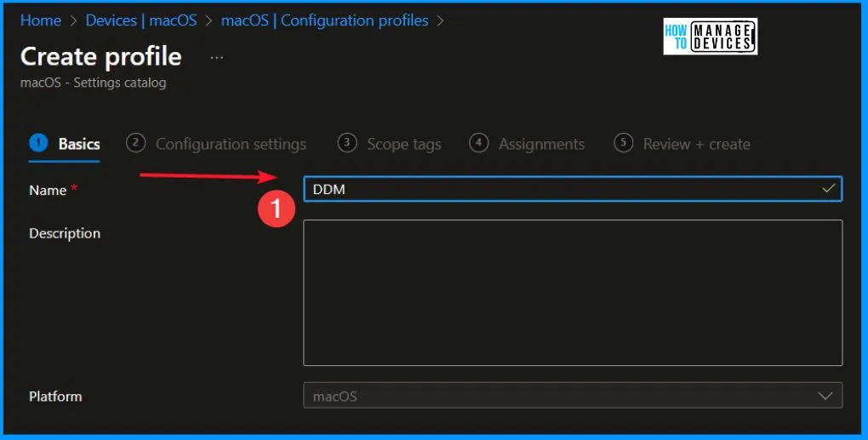The width and height of the screenshot is (868, 440).
Task: Click the Platform dropdown chevron arrow
Action: (x=825, y=396)
